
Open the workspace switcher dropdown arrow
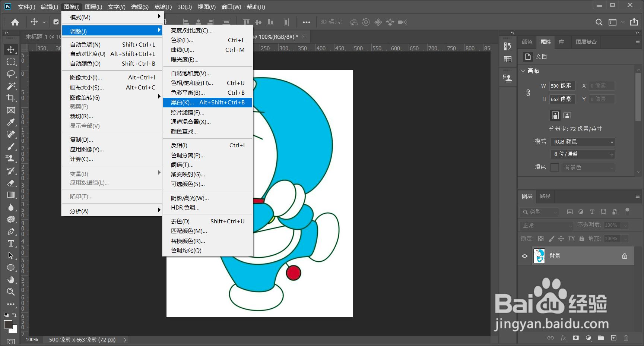[623, 22]
